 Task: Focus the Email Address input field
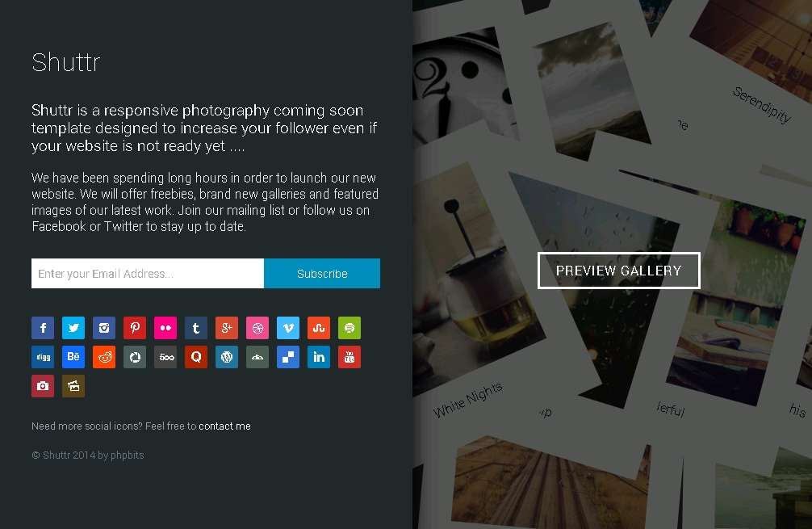click(x=148, y=274)
